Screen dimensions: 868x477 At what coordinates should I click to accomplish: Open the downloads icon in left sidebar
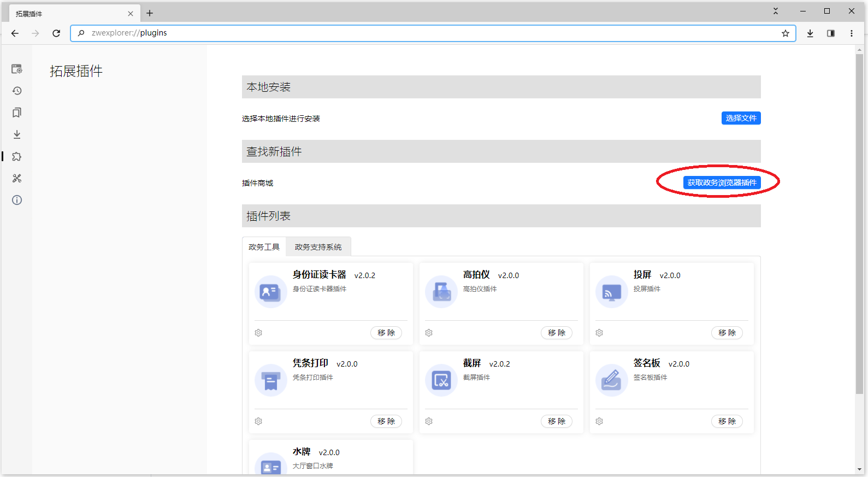point(17,134)
